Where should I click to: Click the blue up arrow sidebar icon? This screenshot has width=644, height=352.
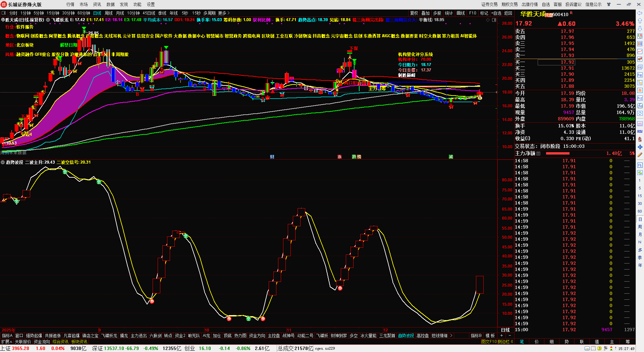(640, 21)
